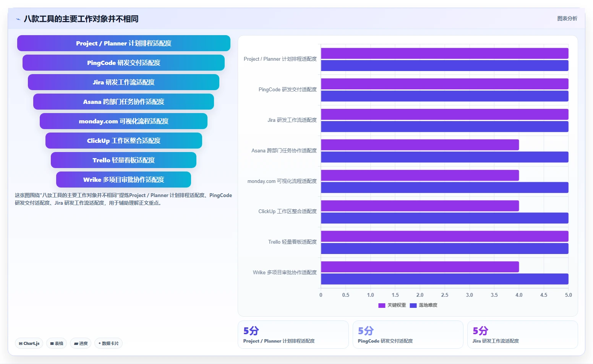593x364 pixels.
Task: Toggle the purple 关键权重 legend swatch
Action: (x=382, y=305)
